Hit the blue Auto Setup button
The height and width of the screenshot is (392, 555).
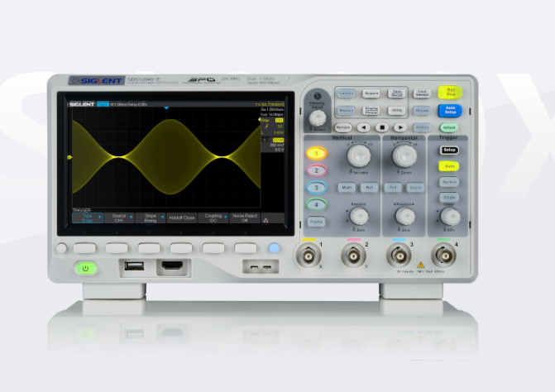coord(450,110)
